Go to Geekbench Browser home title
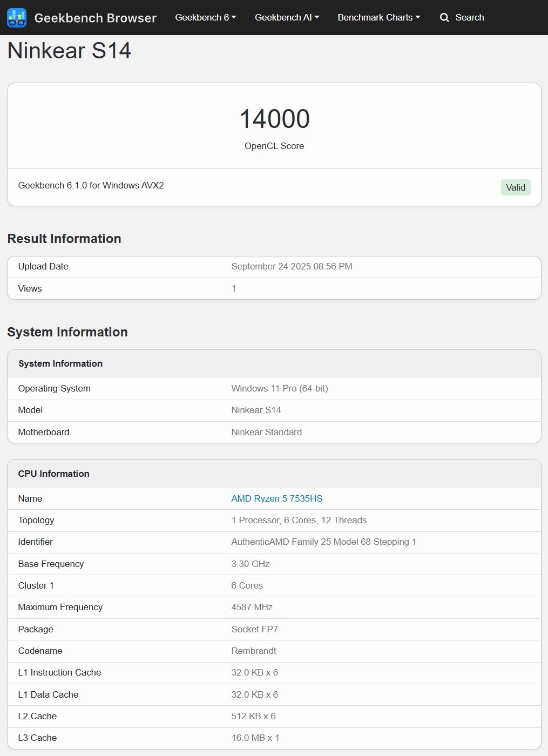Screen dimensions: 548x756 point(96,18)
